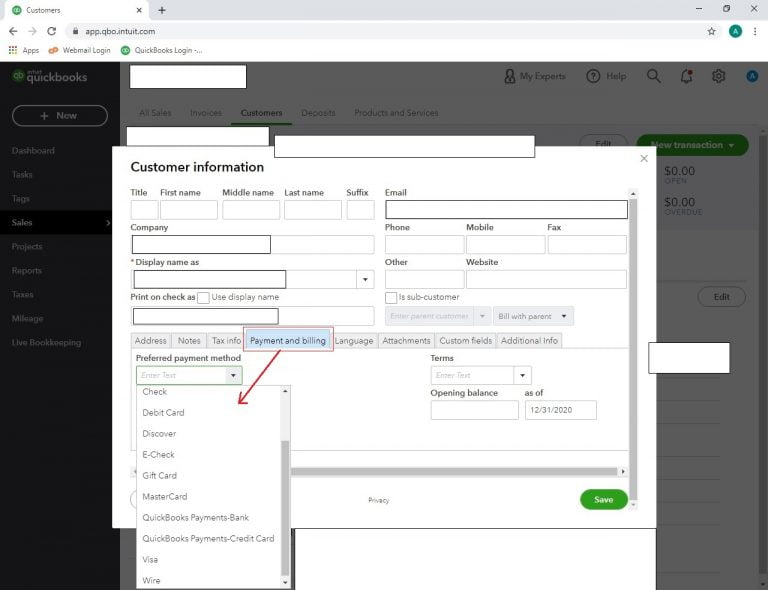
Task: Select Debit Card from the list
Action: 209,413
